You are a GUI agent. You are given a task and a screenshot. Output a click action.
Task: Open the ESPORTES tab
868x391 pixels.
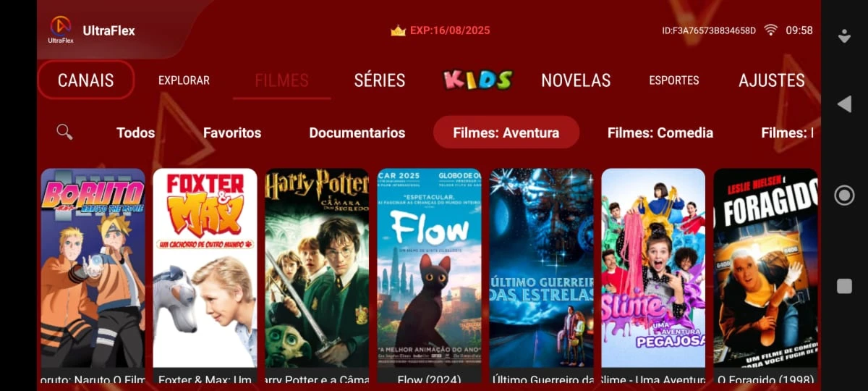pos(674,80)
